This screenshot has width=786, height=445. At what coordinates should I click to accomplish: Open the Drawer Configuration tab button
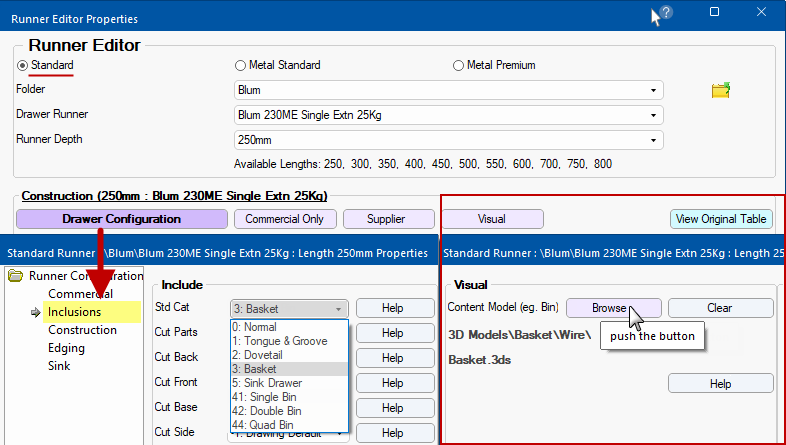(122, 219)
